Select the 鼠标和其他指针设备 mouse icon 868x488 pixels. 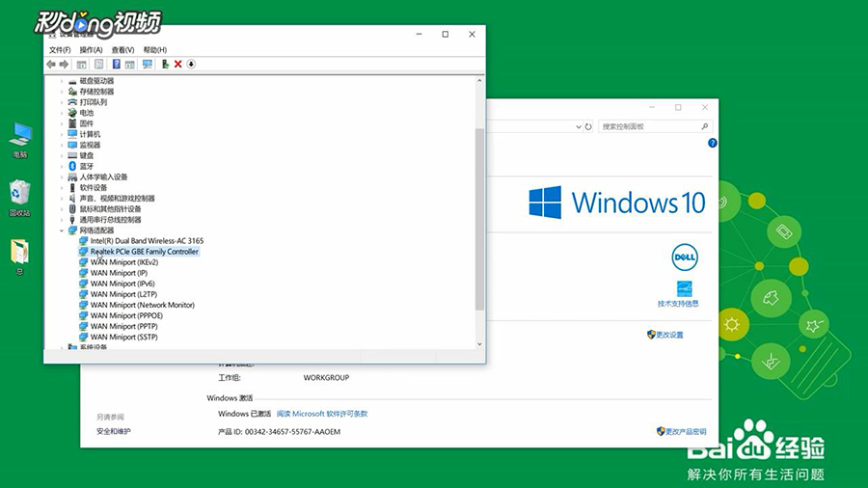(72, 208)
